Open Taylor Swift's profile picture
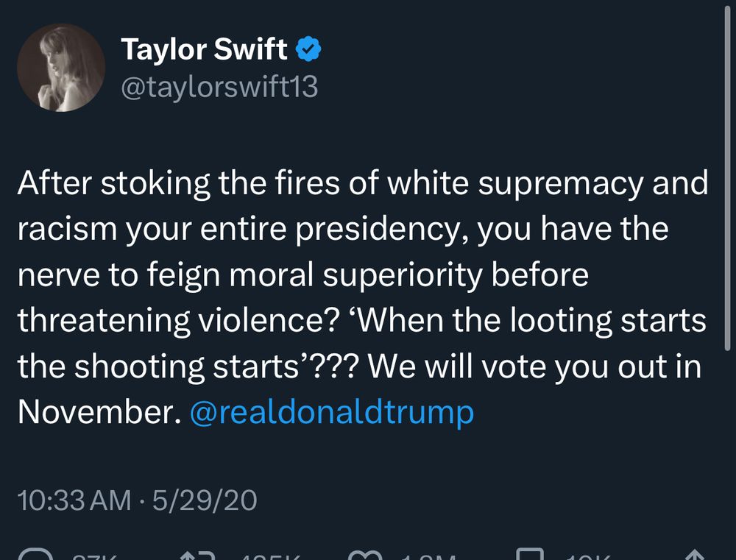The width and height of the screenshot is (736, 560). [61, 68]
